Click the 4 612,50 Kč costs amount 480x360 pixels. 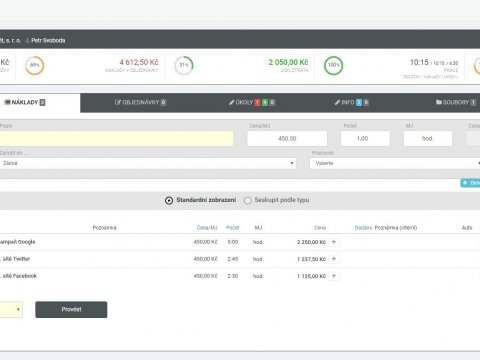pyautogui.click(x=139, y=62)
